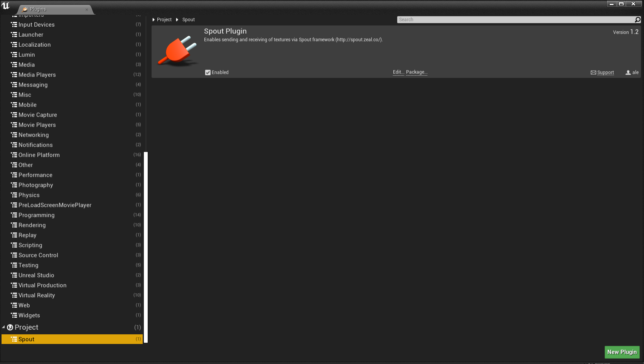Click the category list scrollbar

click(x=146, y=247)
